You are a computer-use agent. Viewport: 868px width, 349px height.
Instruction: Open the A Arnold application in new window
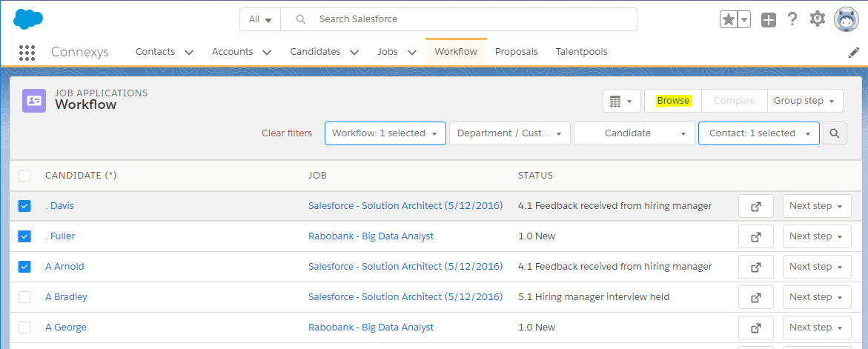755,267
